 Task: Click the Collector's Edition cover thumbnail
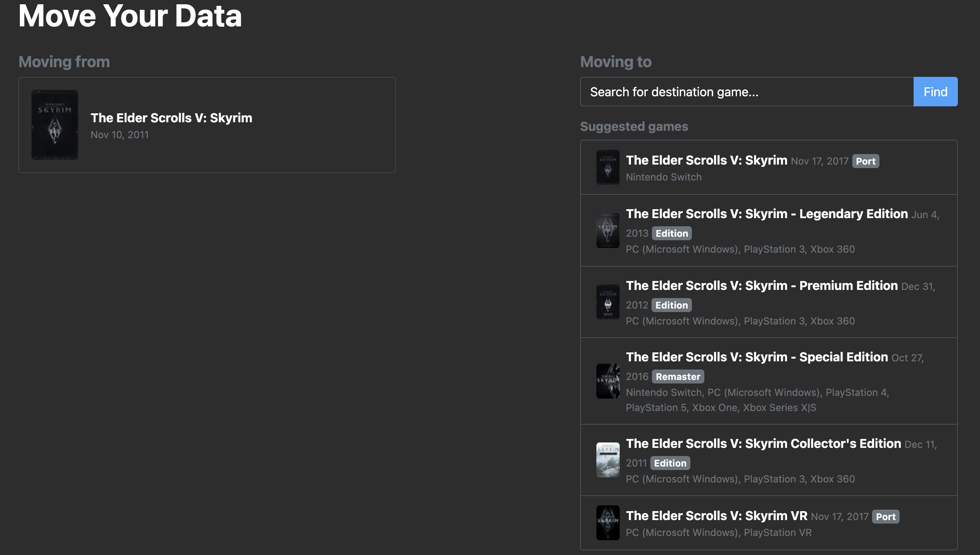pyautogui.click(x=608, y=460)
